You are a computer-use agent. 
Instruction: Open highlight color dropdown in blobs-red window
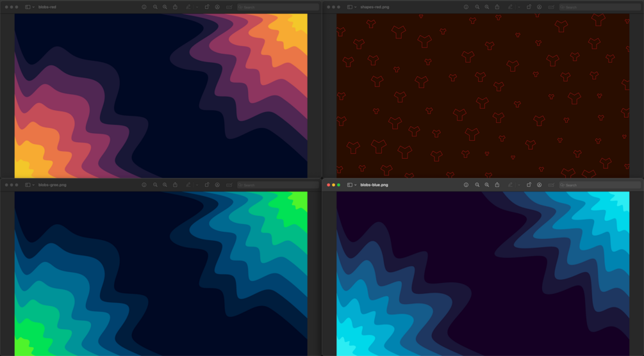[x=197, y=7]
